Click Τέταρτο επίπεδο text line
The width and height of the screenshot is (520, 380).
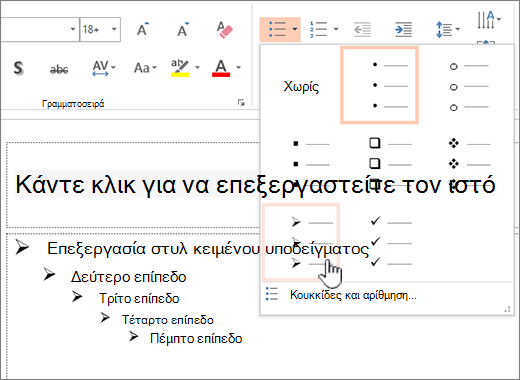click(x=167, y=319)
